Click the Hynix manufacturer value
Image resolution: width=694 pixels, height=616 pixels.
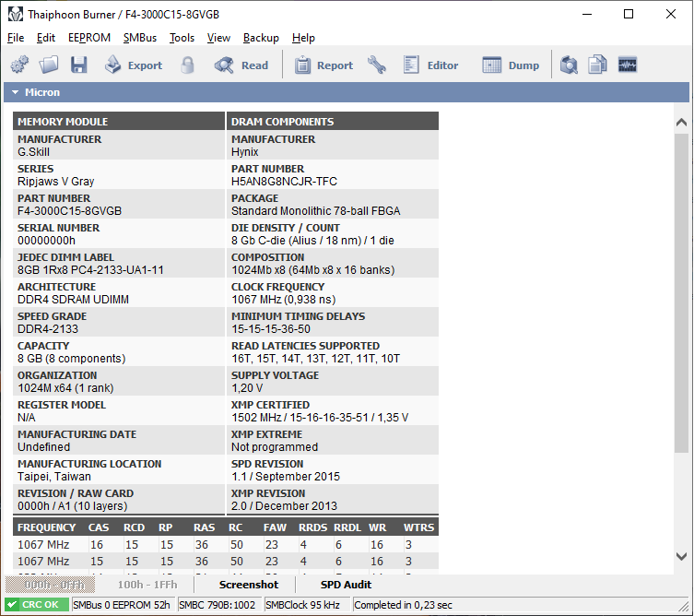pos(245,152)
